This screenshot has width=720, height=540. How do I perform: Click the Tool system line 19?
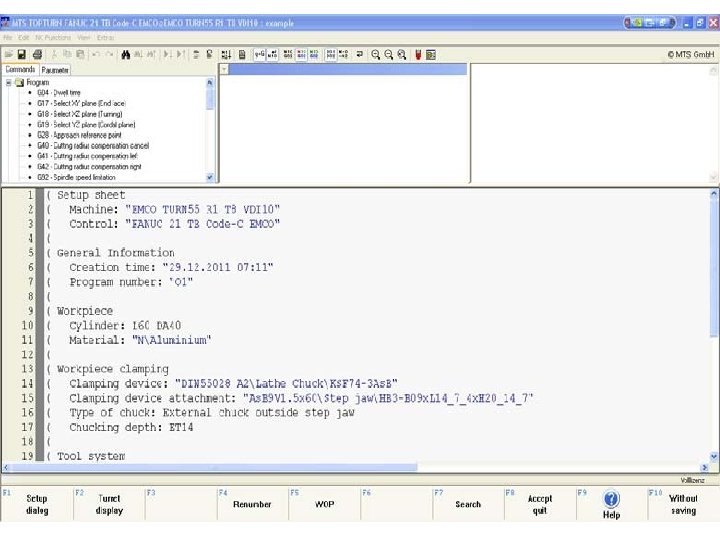coord(91,456)
